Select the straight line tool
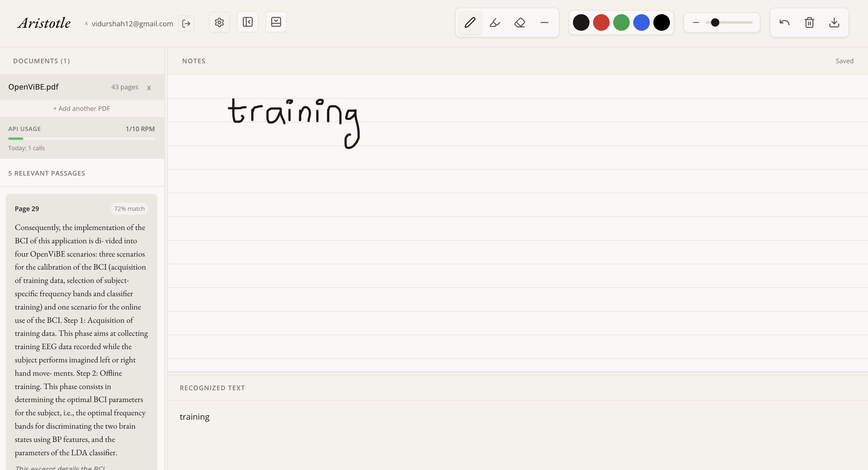 coord(545,22)
